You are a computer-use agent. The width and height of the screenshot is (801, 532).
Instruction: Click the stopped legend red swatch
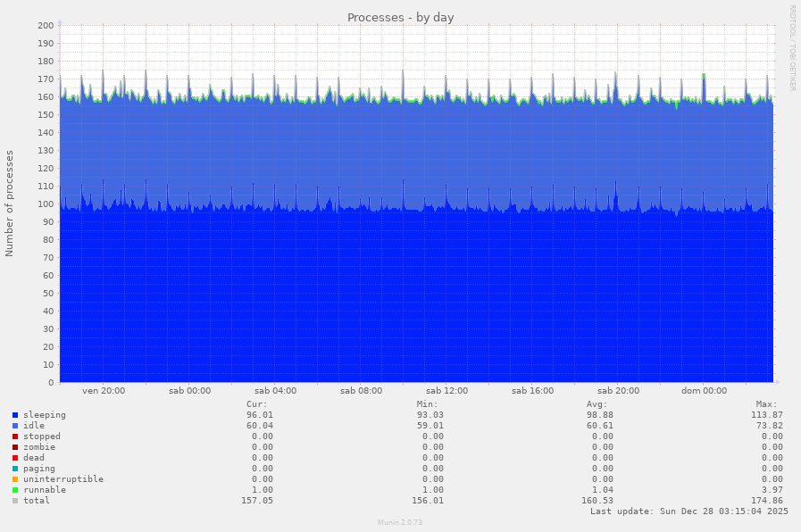(x=15, y=436)
